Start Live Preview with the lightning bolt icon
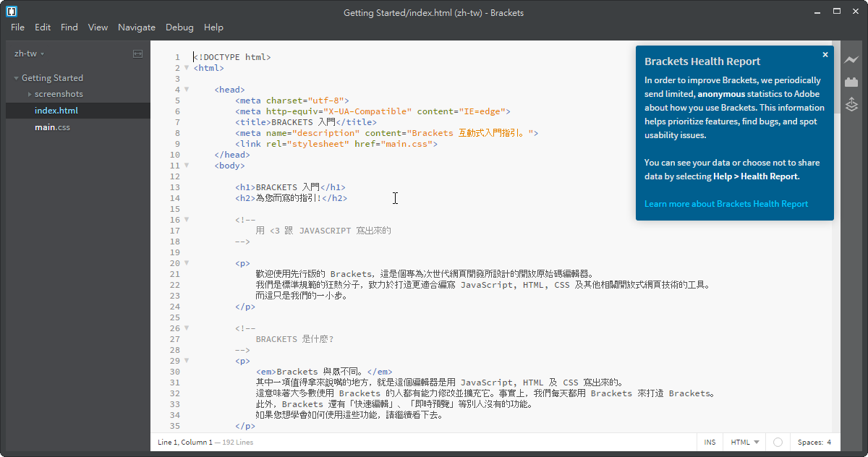The image size is (868, 457). (851, 61)
